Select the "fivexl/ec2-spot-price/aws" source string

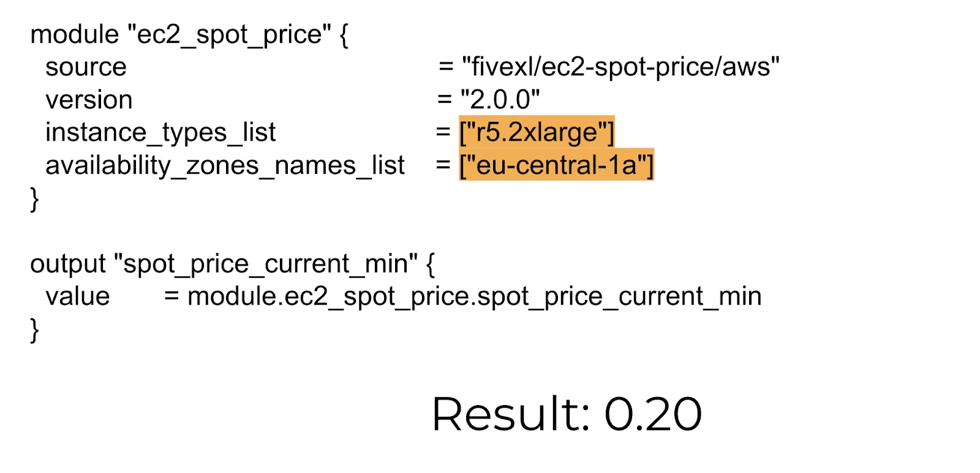(x=620, y=67)
